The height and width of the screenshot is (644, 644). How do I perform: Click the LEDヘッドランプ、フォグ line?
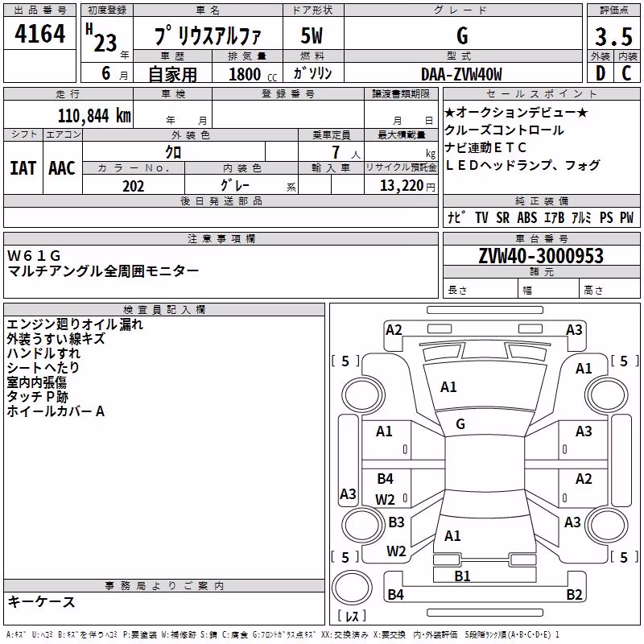[522, 165]
